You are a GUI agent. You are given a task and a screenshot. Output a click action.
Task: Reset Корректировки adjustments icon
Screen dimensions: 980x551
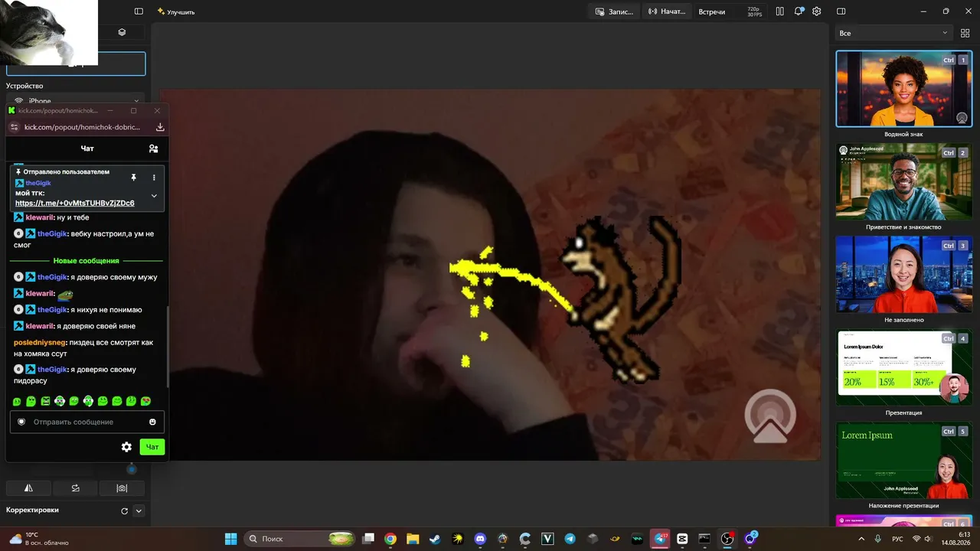point(124,510)
